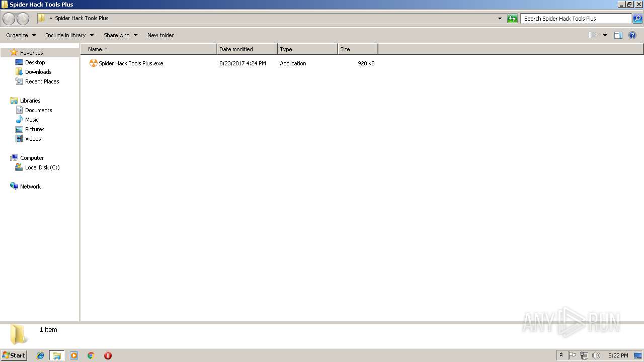Click the Action Center flag tray icon
The height and width of the screenshot is (362, 644).
(x=572, y=355)
